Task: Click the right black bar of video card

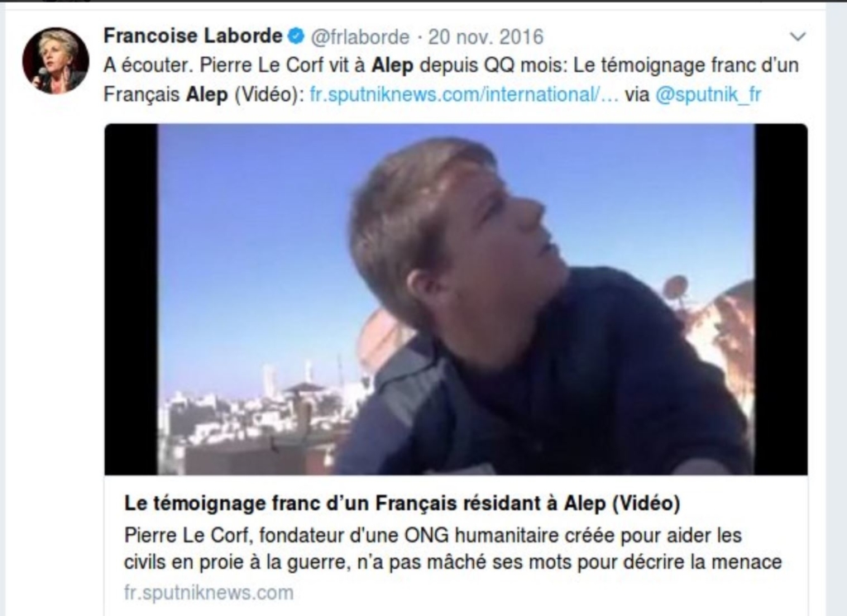Action: pyautogui.click(x=781, y=299)
